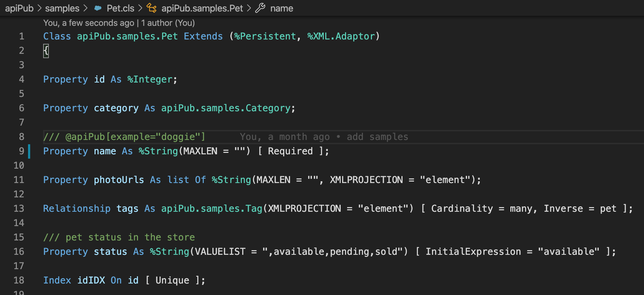Select the Pet.cls breadcrumb item
The height and width of the screenshot is (295, 644).
[x=120, y=8]
